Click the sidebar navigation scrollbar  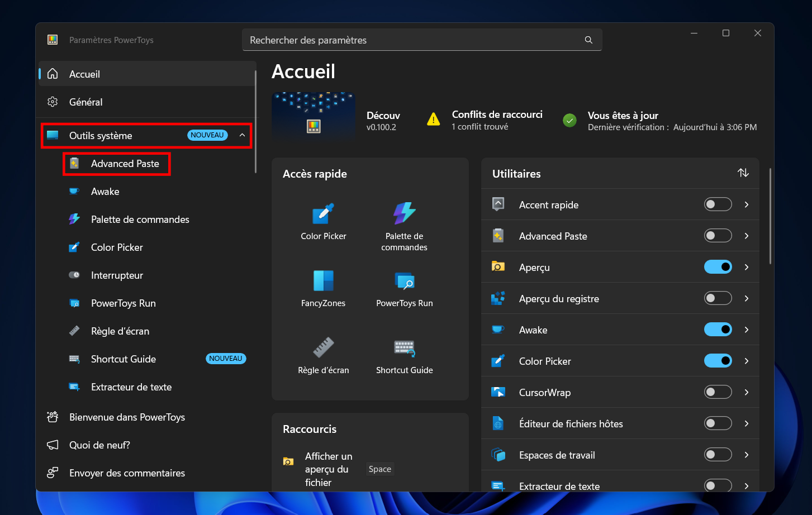point(256,121)
